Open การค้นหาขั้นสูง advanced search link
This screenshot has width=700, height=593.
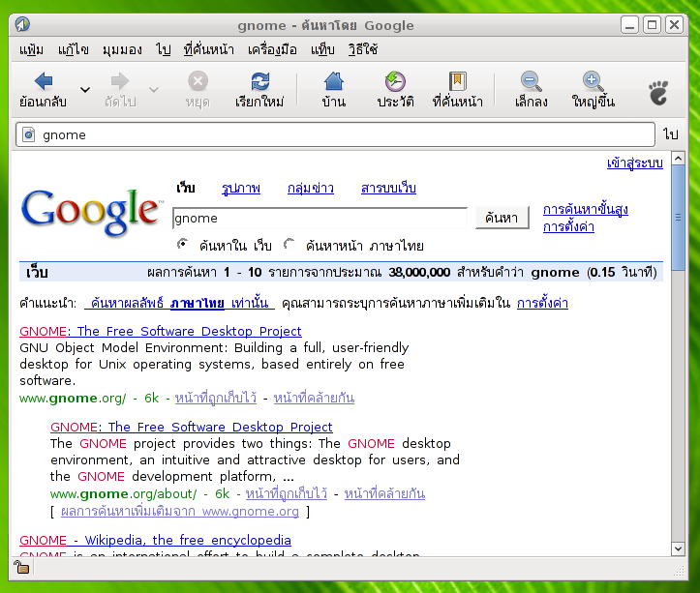pos(585,209)
